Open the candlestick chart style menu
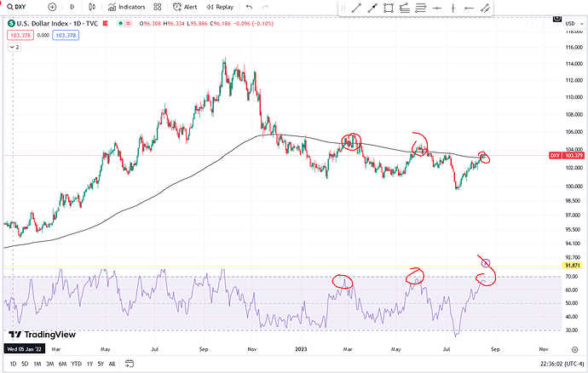The width and height of the screenshot is (588, 373). pyautogui.click(x=92, y=7)
